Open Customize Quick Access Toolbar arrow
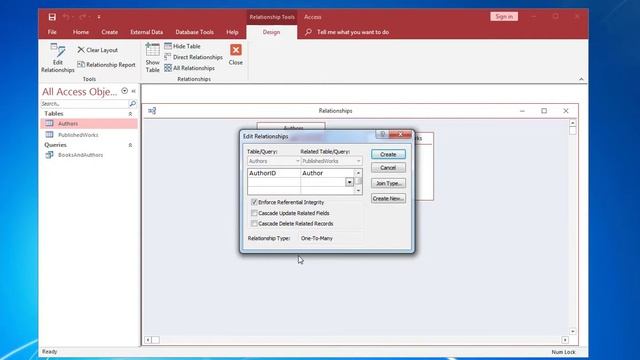 [99, 17]
